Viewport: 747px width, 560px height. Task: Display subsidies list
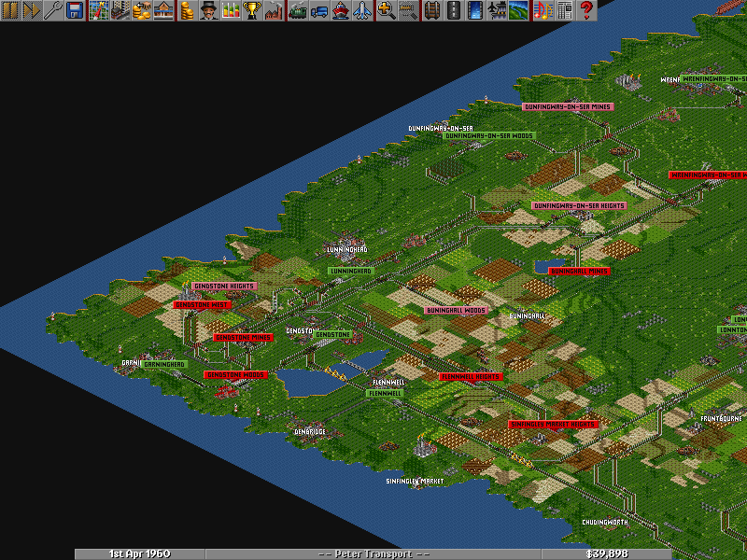(142, 10)
